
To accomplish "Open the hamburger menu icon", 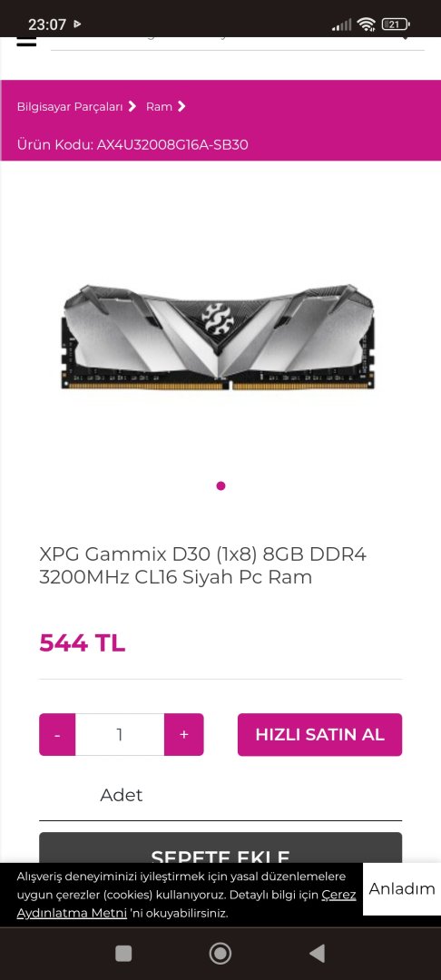I will pyautogui.click(x=26, y=41).
